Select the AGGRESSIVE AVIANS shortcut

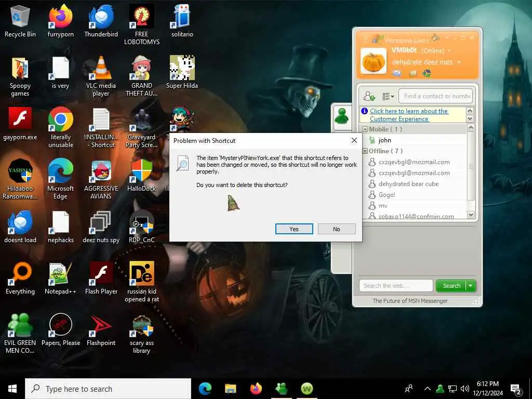101,179
